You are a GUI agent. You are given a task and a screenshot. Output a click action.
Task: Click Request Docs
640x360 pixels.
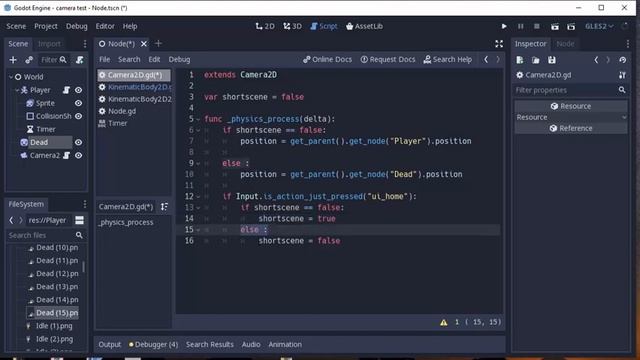[x=388, y=59]
